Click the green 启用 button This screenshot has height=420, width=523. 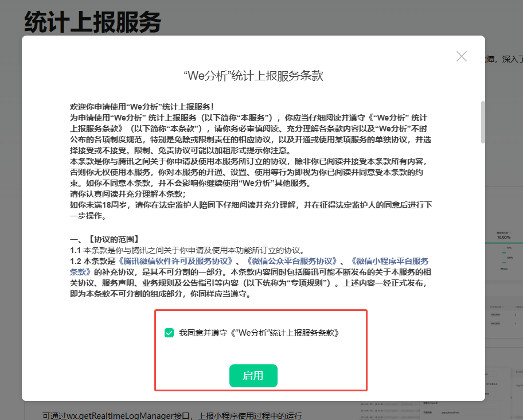point(253,376)
